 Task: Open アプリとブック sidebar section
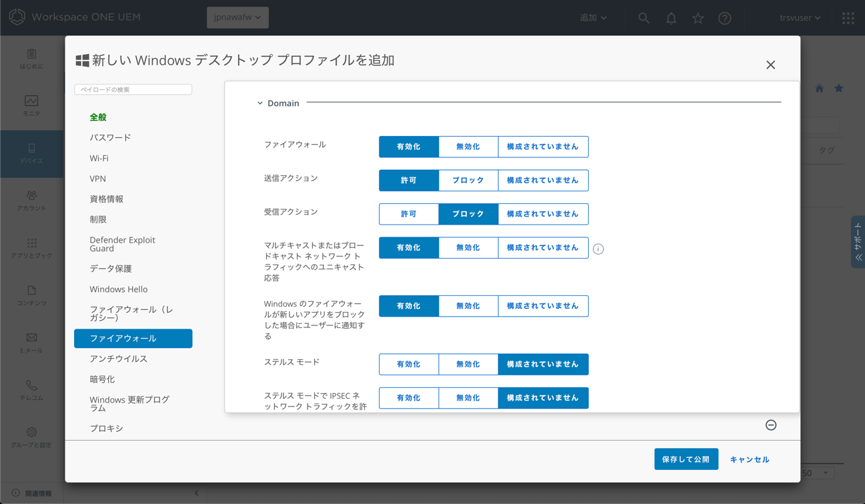point(31,248)
